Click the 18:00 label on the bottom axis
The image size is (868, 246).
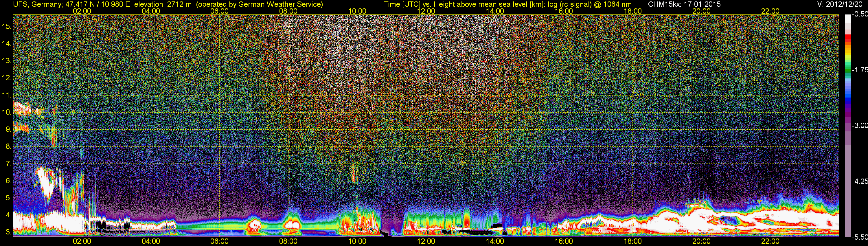(x=632, y=241)
